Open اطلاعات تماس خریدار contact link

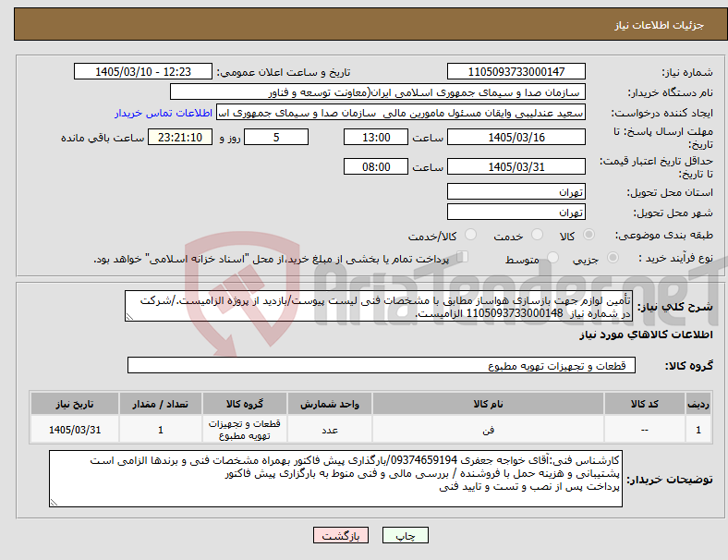point(164,113)
